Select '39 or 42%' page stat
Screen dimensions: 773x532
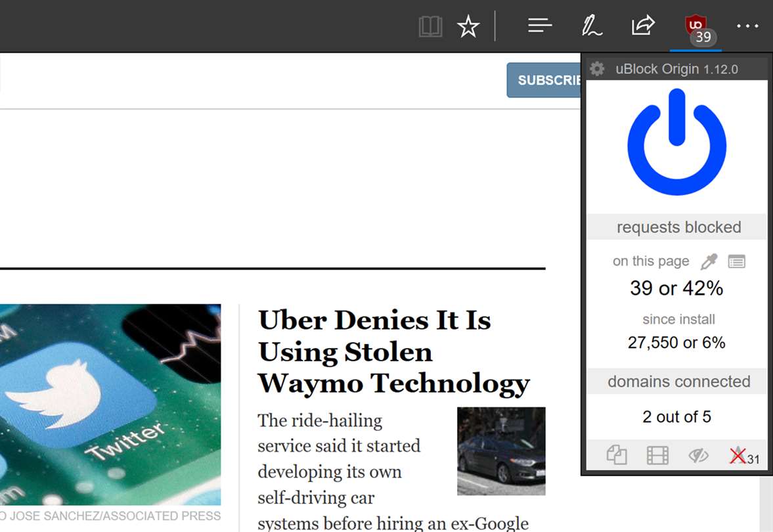click(x=676, y=288)
